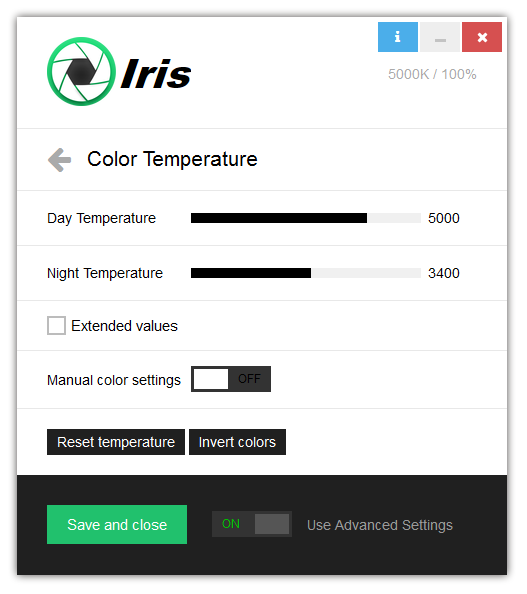527x594 pixels.
Task: Toggle the Manual color settings switch
Action: (231, 379)
